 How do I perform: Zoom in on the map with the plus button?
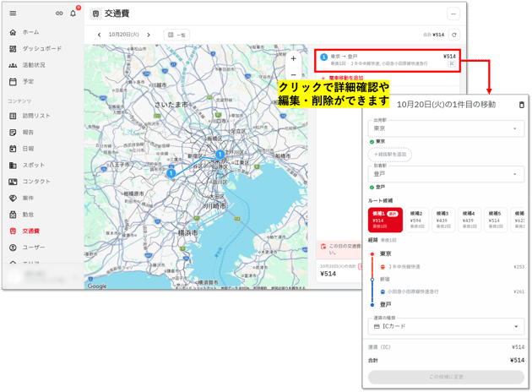coord(294,58)
